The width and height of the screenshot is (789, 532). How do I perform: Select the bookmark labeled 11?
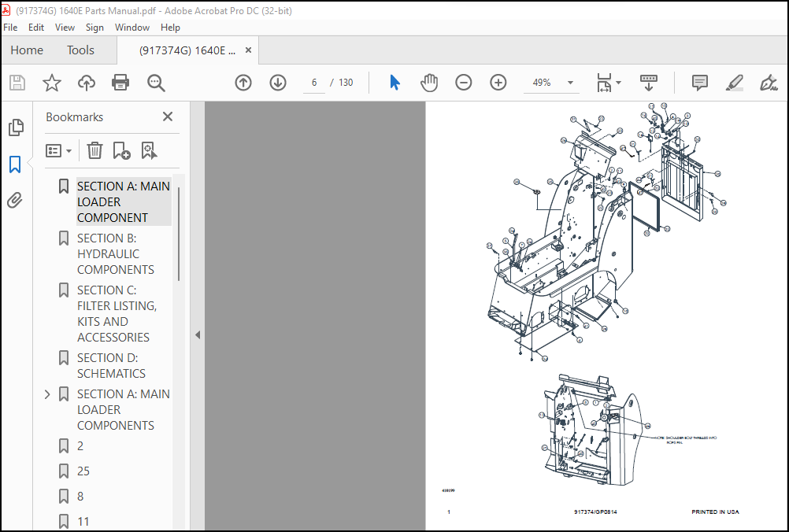(x=83, y=522)
